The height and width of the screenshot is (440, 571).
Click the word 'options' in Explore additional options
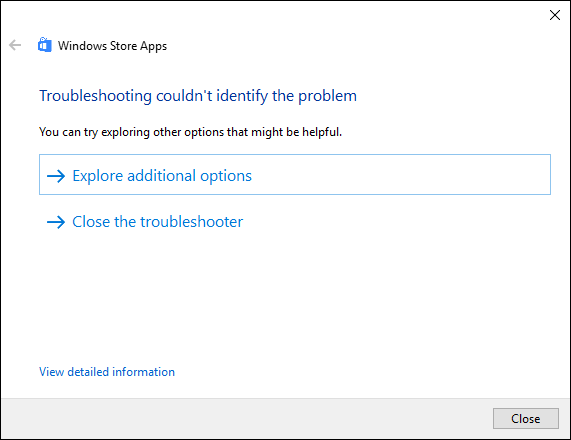226,177
